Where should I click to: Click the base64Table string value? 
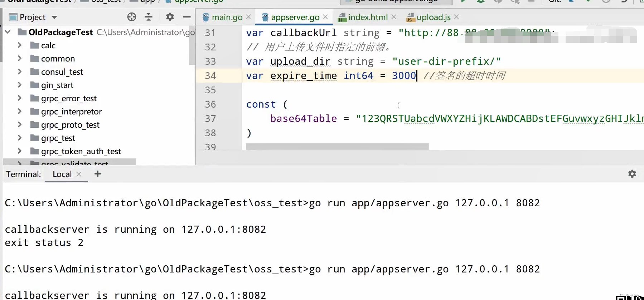[500, 119]
